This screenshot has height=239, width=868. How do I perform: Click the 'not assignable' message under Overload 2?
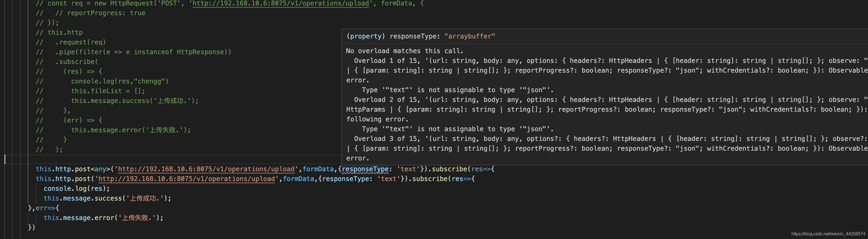point(458,129)
